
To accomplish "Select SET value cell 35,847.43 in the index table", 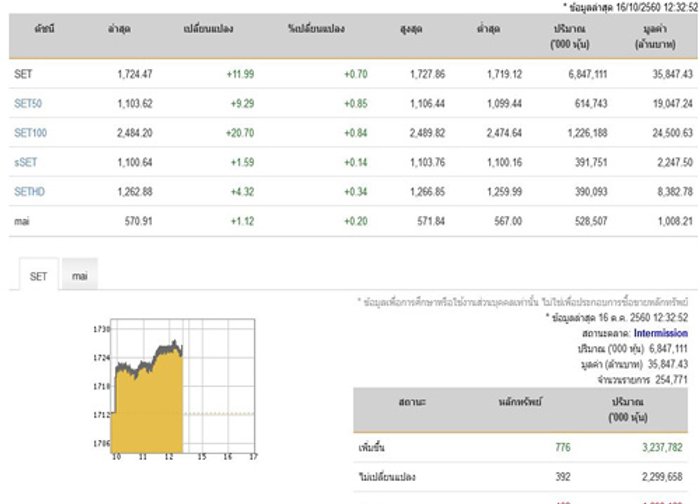I will click(672, 74).
